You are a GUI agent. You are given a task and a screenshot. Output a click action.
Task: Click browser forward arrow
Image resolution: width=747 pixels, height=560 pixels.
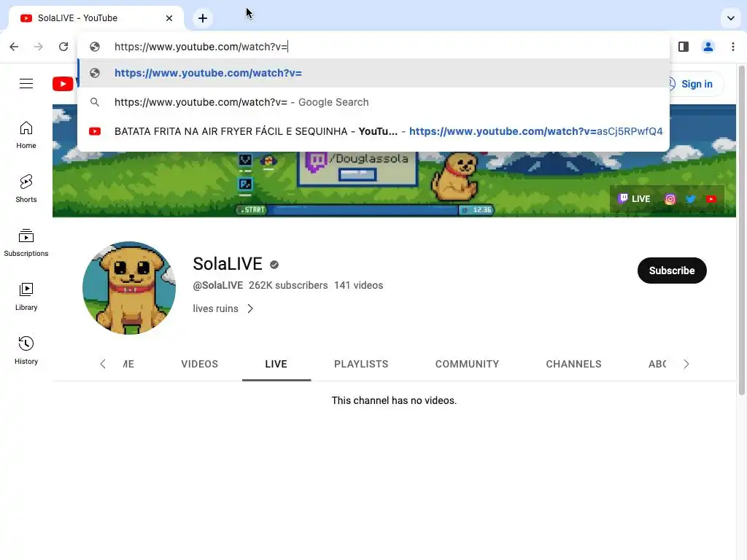[x=39, y=47]
